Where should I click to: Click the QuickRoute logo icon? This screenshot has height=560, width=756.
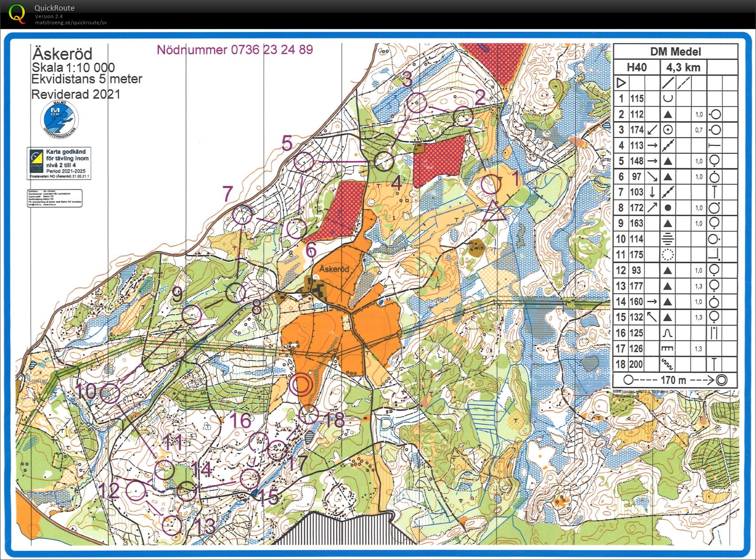[17, 13]
